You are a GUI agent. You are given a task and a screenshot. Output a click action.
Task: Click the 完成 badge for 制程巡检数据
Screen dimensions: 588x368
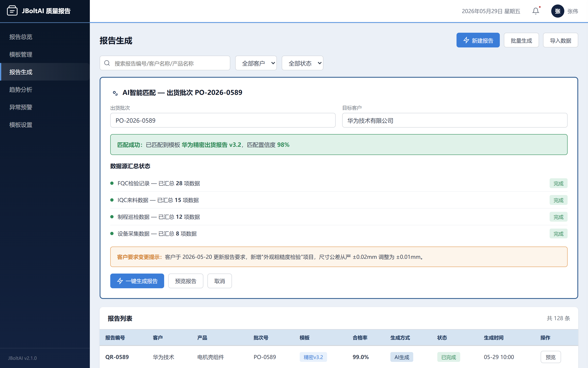coord(558,217)
